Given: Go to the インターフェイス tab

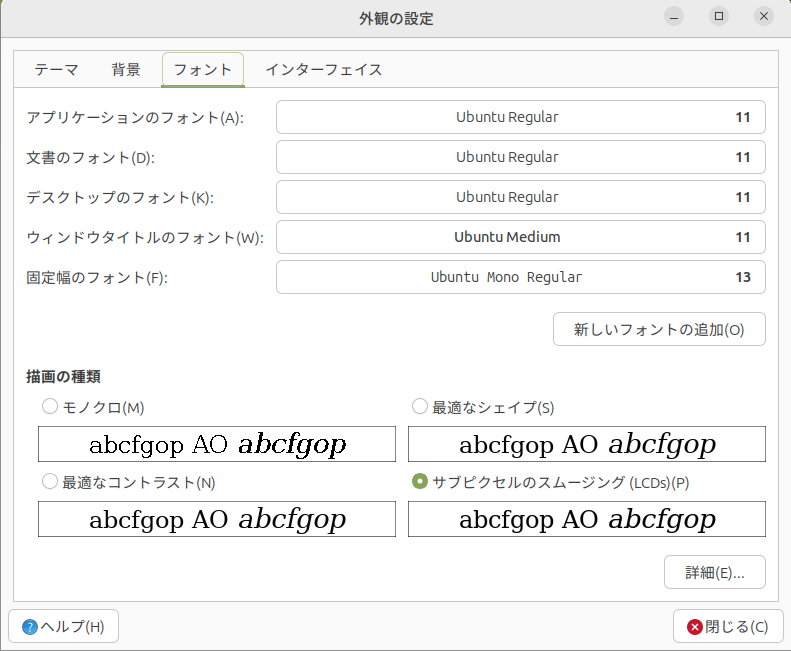Looking at the screenshot, I should [x=324, y=70].
